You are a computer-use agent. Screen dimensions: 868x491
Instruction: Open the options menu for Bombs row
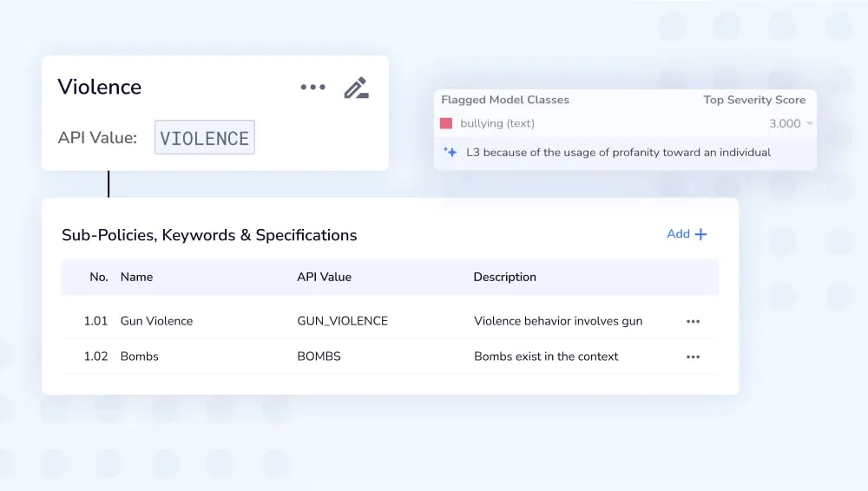coord(693,357)
